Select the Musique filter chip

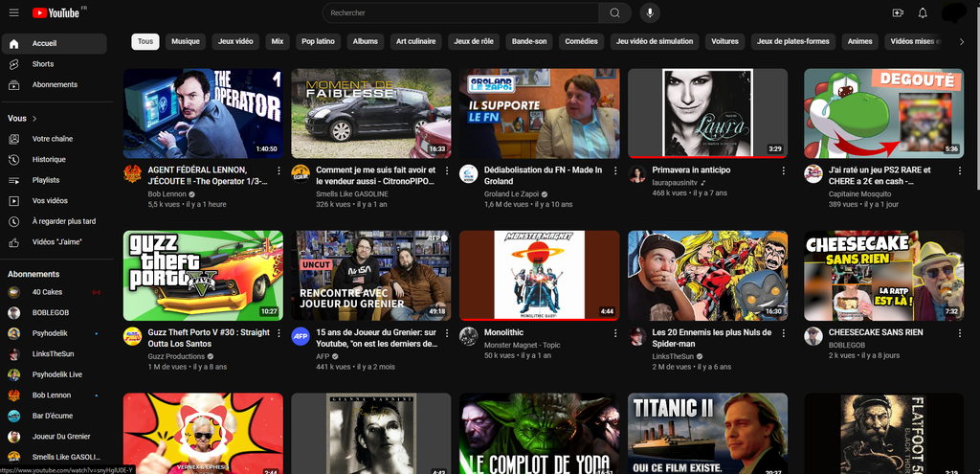186,41
